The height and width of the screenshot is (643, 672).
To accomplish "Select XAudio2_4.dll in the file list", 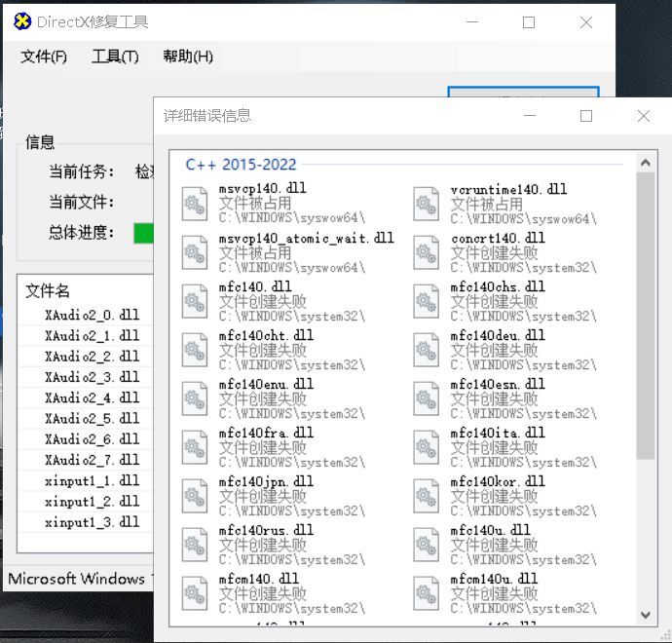I will click(x=93, y=397).
